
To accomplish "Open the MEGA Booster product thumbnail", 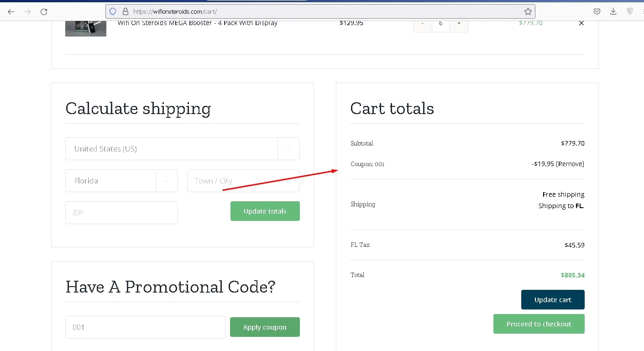I will [86, 28].
